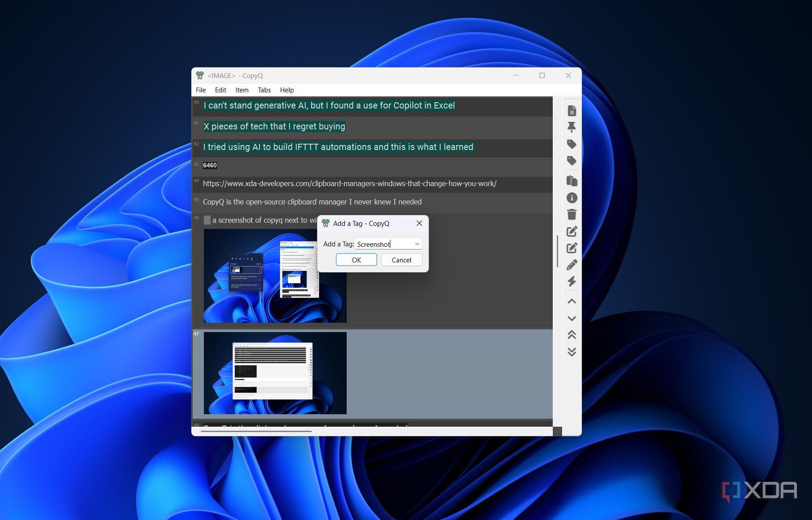Click the screenshot thumbnail in item 46
Screen dimensions: 812x520
[x=275, y=276]
